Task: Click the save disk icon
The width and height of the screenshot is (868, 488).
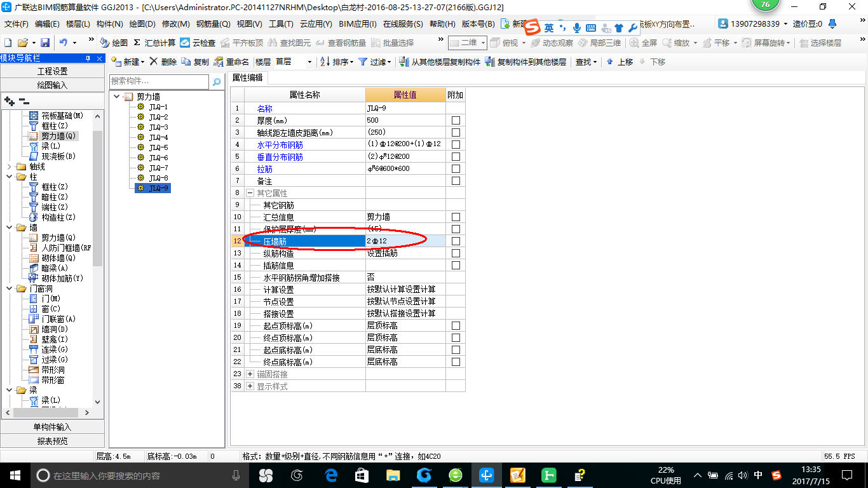Action: [45, 43]
